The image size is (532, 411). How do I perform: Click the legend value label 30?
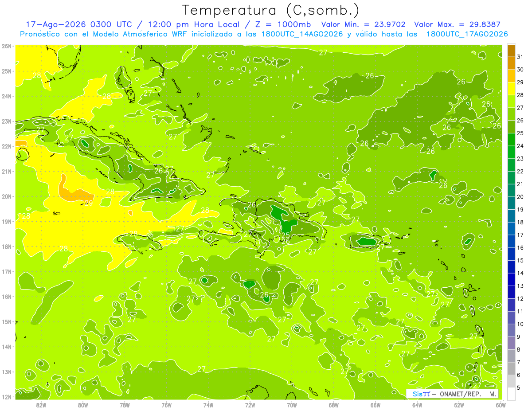pos(520,70)
